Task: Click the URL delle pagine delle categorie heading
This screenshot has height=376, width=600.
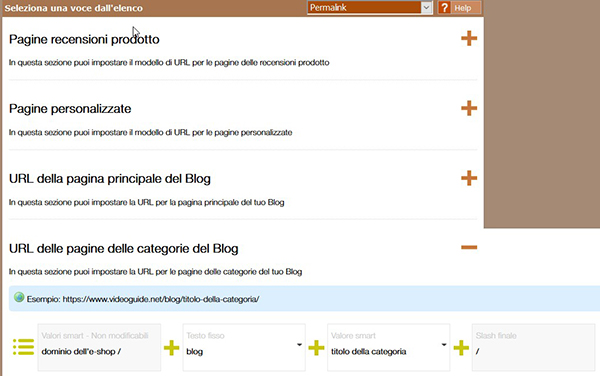Action: [124, 249]
